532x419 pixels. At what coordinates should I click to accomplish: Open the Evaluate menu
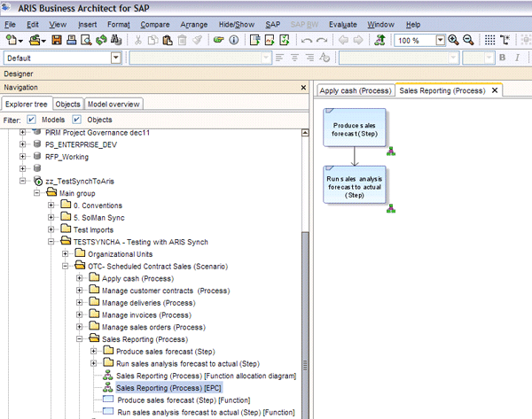tap(342, 25)
